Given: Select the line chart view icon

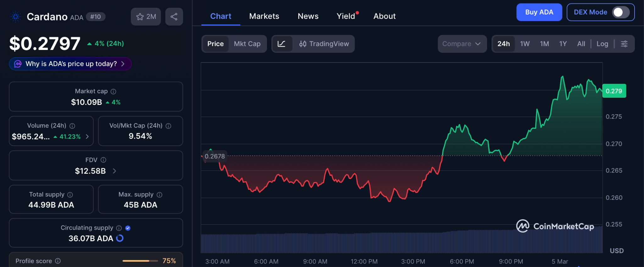Looking at the screenshot, I should click(x=282, y=44).
